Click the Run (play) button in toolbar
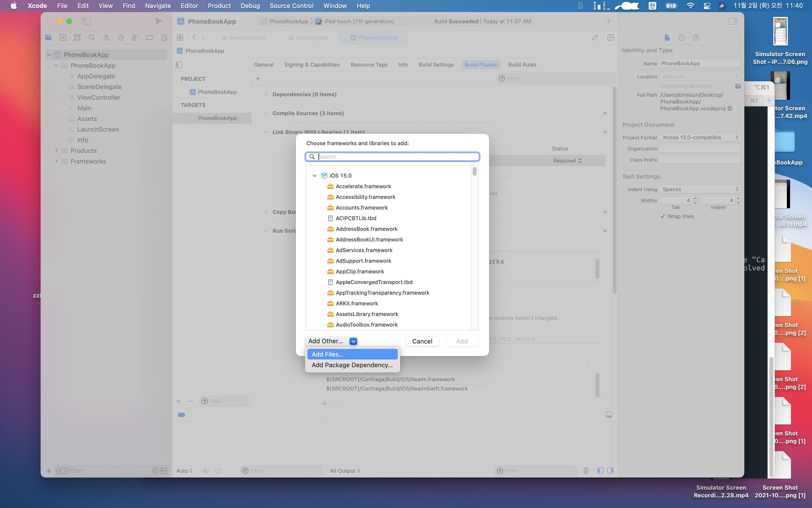The width and height of the screenshot is (812, 508). coord(159,21)
